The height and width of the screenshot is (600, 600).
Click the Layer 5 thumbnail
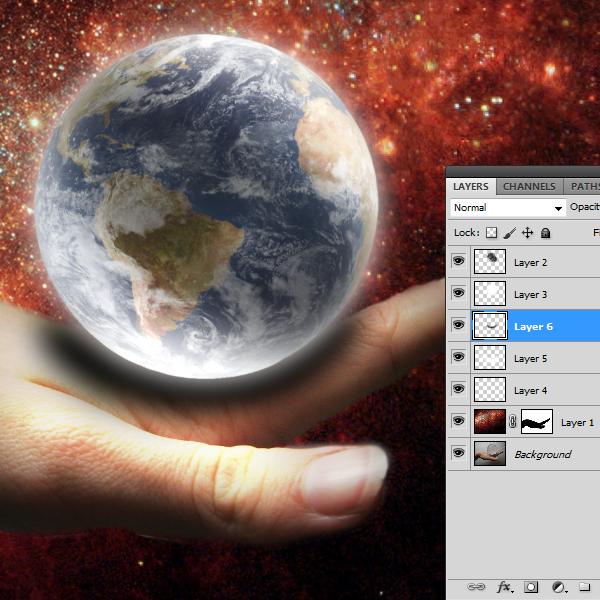click(490, 357)
